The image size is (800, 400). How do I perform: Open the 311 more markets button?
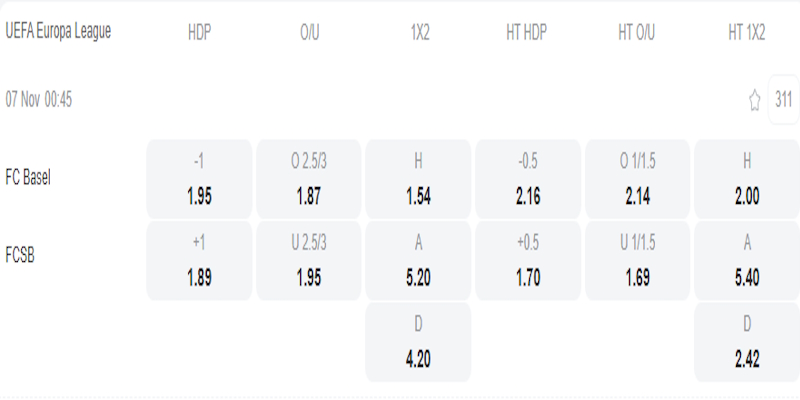783,99
